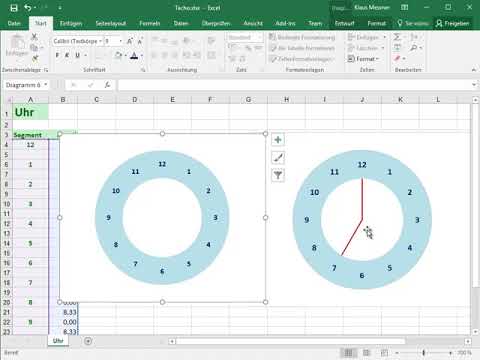
Task: Decrease font size with small A icon
Action: (x=140, y=41)
